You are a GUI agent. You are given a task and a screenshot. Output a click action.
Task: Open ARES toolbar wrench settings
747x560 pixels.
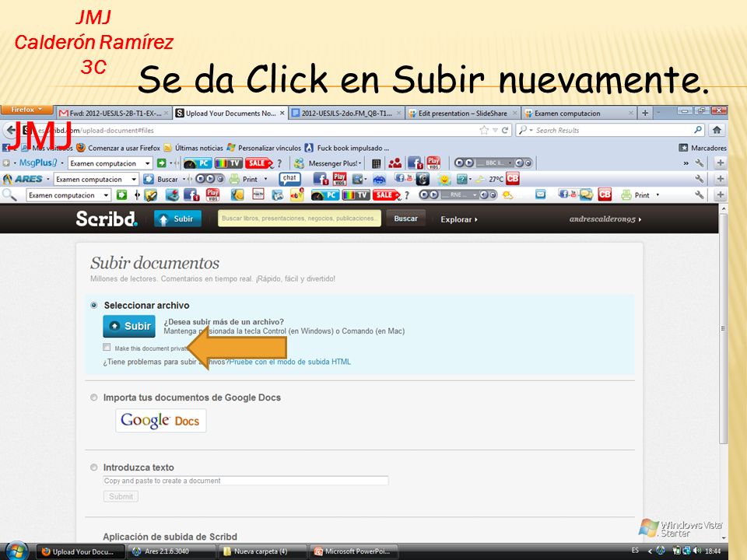coord(699,179)
